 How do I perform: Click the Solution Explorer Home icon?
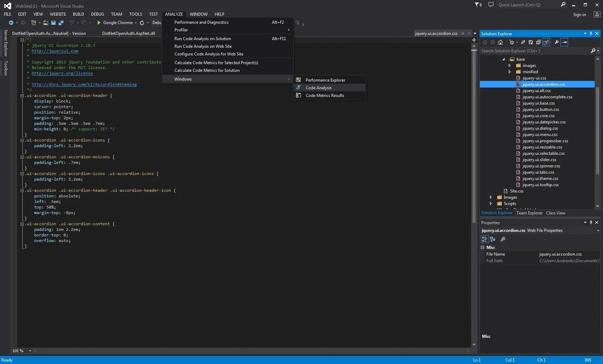pos(500,42)
